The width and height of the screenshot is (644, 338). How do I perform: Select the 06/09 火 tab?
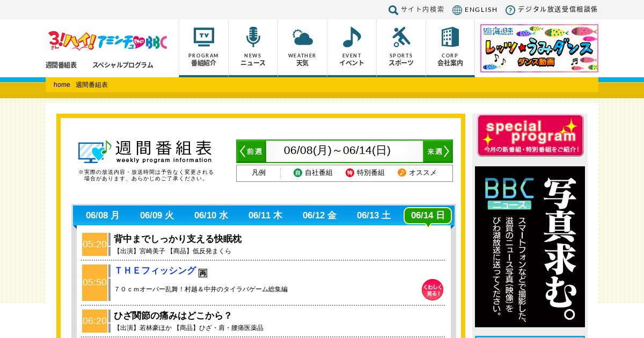point(157,216)
